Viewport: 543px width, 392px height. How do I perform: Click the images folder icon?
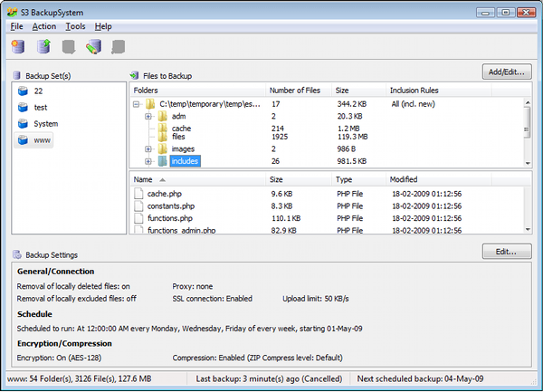(162, 148)
